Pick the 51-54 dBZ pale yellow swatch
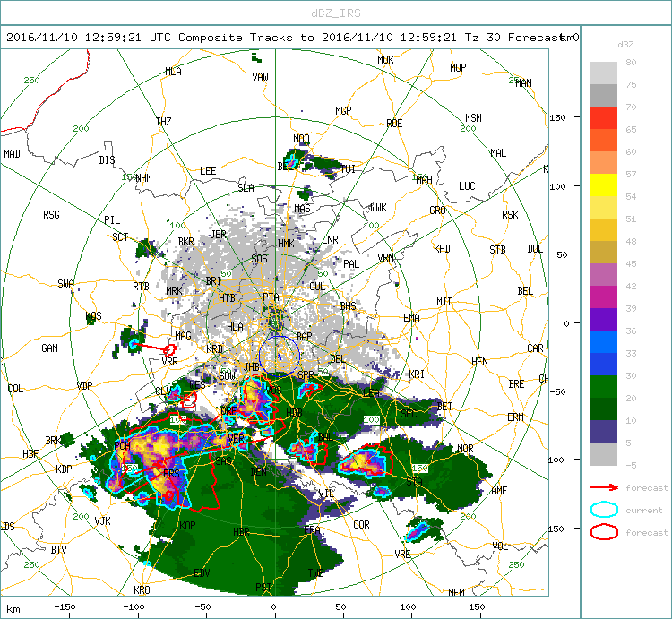Screen dimensions: 672x619 pyautogui.click(x=603, y=207)
